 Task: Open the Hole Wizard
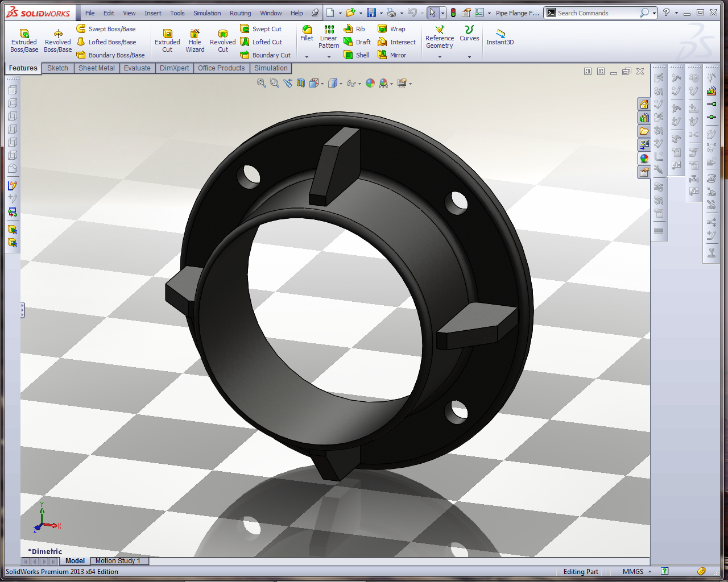(195, 41)
